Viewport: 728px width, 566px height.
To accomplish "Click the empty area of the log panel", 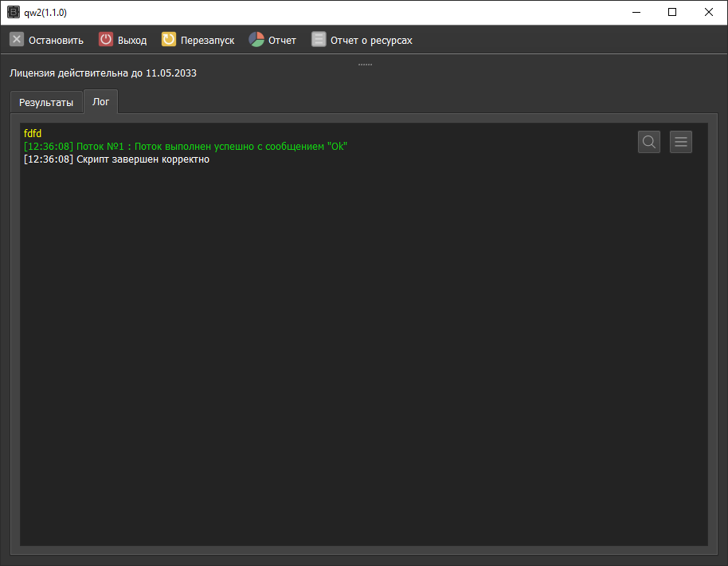I will (x=363, y=359).
